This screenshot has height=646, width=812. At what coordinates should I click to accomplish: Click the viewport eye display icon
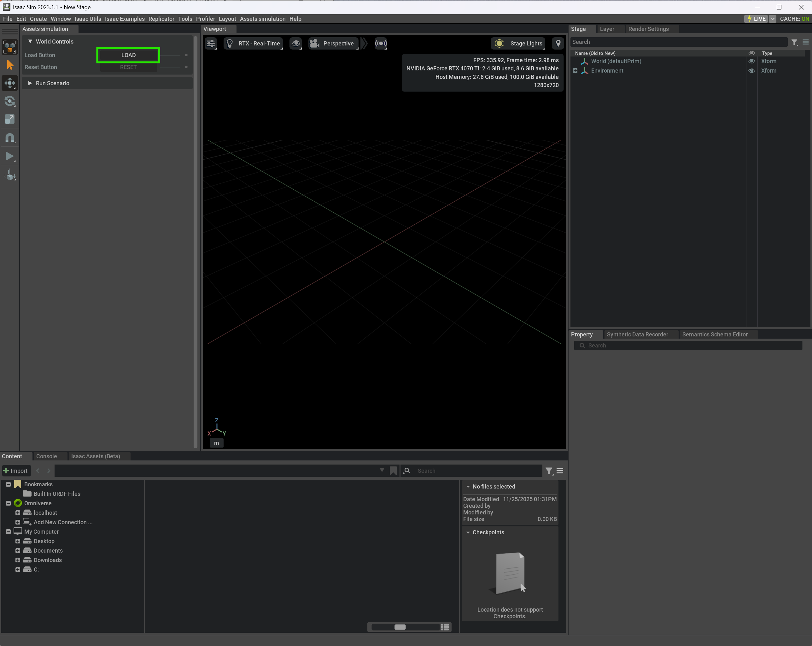click(x=296, y=43)
